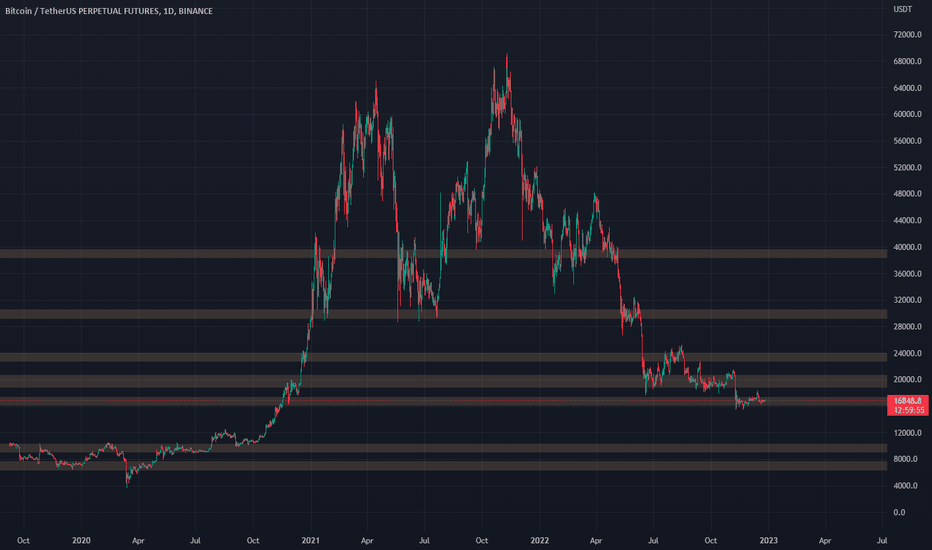Click the 2020 label on time axis
This screenshot has height=550, width=932.
pyautogui.click(x=81, y=540)
